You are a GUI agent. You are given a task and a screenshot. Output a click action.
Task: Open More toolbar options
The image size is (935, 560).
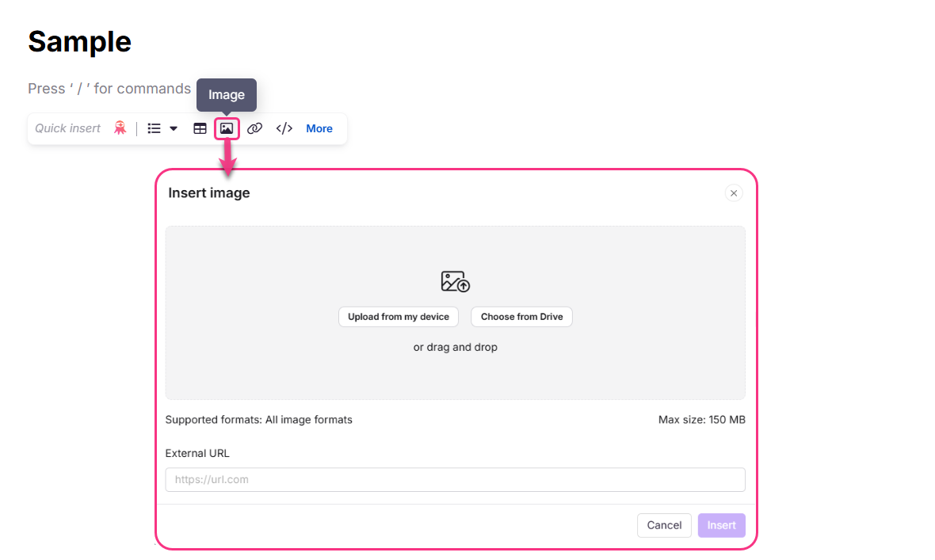pos(319,128)
